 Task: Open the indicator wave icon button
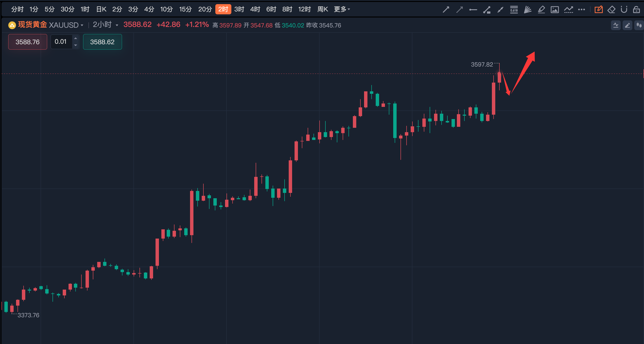click(616, 25)
